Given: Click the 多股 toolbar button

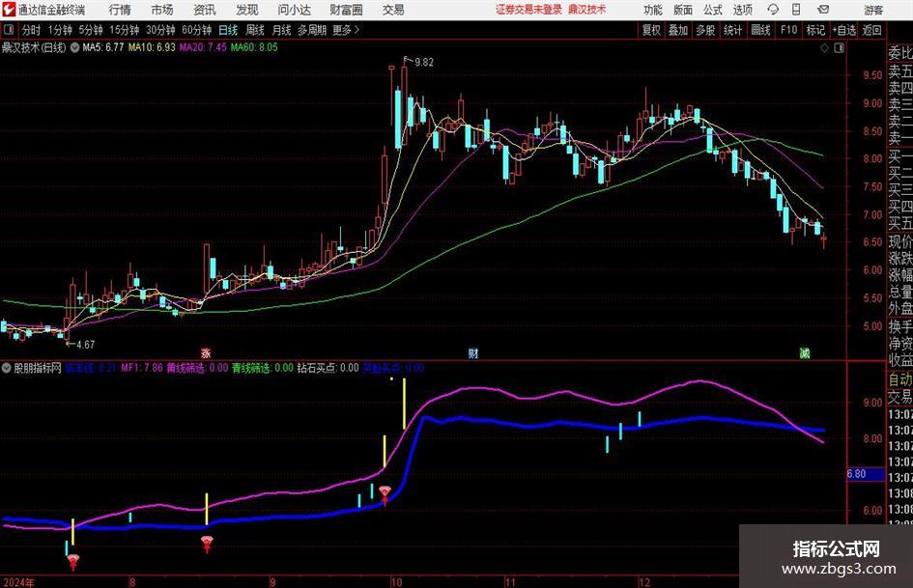Looking at the screenshot, I should coord(705,30).
